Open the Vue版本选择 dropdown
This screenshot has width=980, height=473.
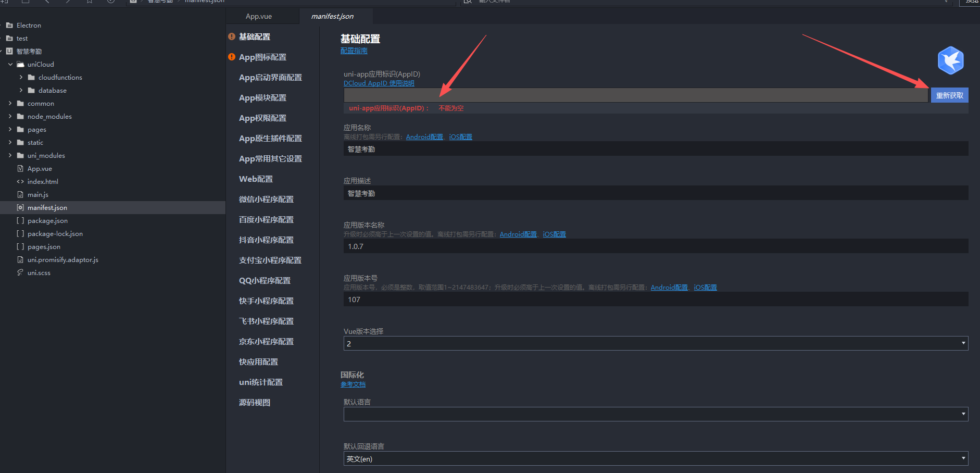962,343
